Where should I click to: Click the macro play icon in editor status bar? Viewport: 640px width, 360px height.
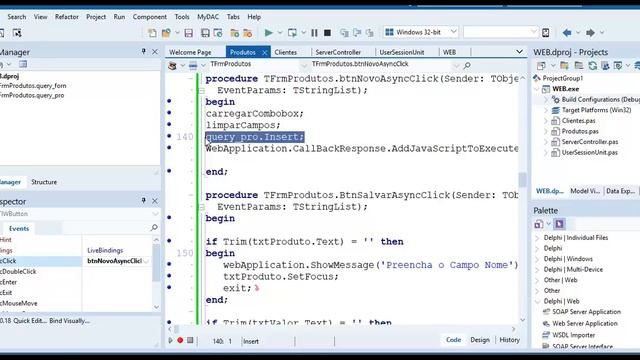[171, 340]
